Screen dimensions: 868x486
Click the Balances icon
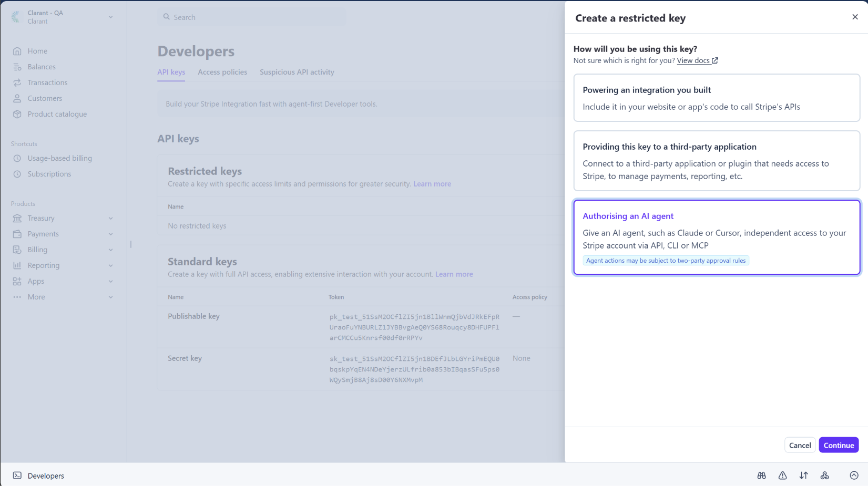pos(17,67)
